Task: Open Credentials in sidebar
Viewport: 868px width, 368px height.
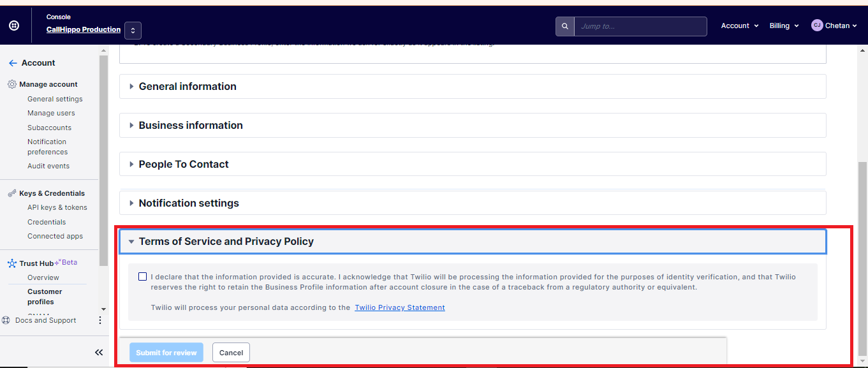Action: pos(47,222)
